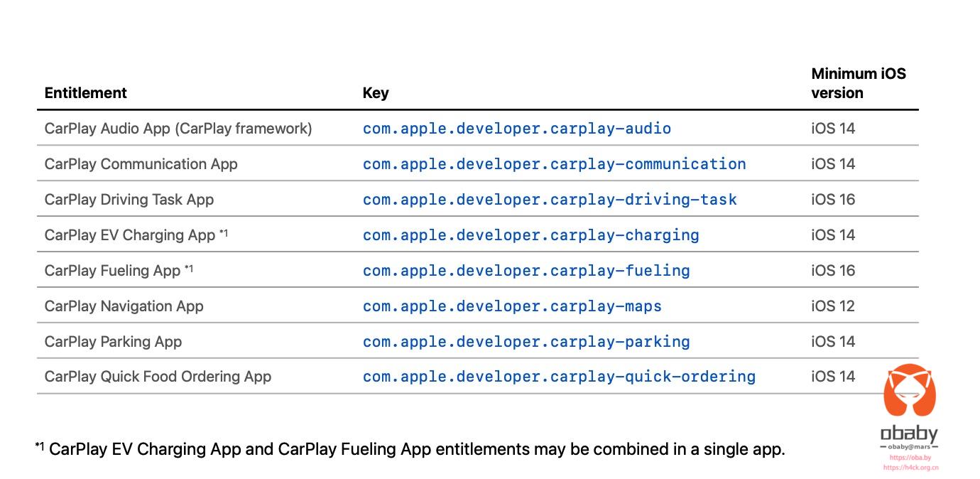Image resolution: width=980 pixels, height=479 pixels.
Task: Open the carplay-charging key link
Action: (531, 235)
